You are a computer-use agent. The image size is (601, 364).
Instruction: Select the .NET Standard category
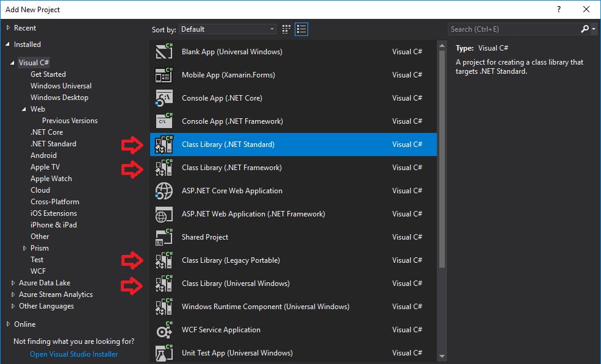click(53, 144)
